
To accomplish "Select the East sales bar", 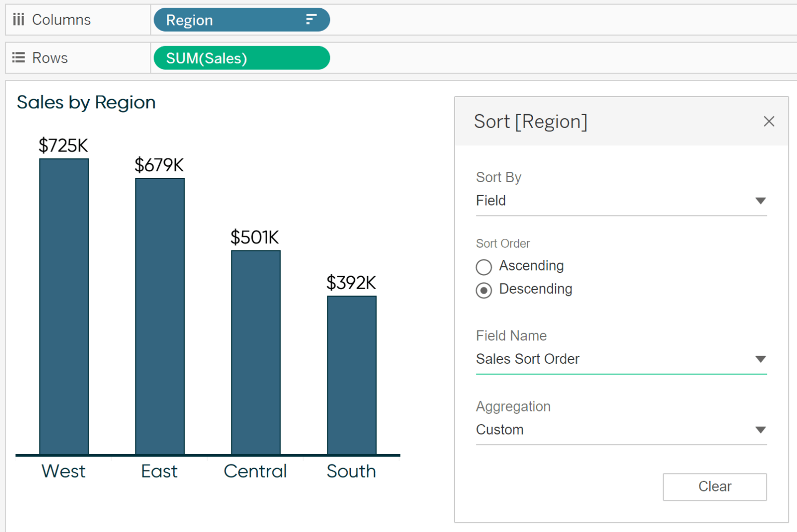I will [160, 317].
